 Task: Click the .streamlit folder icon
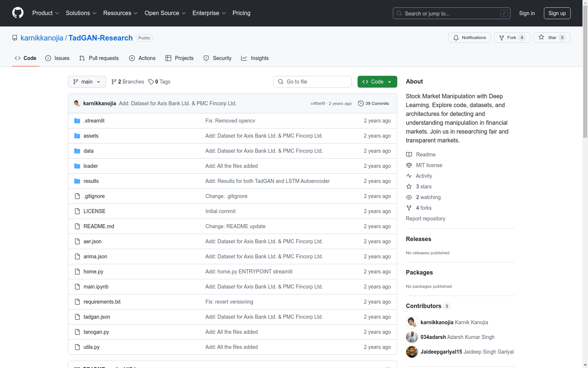[x=77, y=121]
